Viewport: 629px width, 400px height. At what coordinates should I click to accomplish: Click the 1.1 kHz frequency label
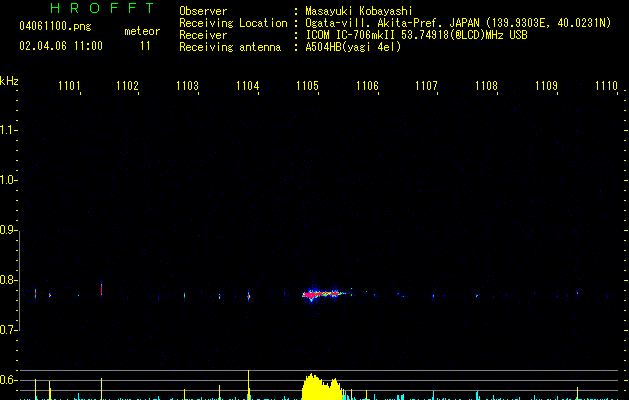(x=7, y=130)
